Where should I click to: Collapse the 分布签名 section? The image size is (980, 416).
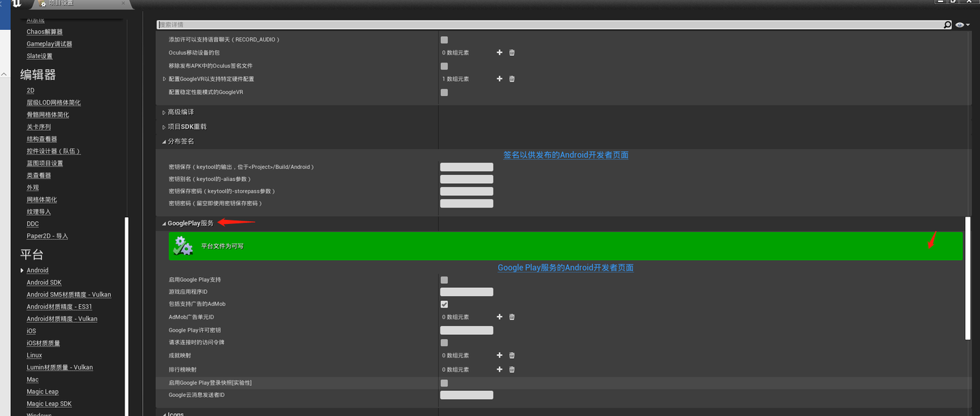[x=164, y=142]
